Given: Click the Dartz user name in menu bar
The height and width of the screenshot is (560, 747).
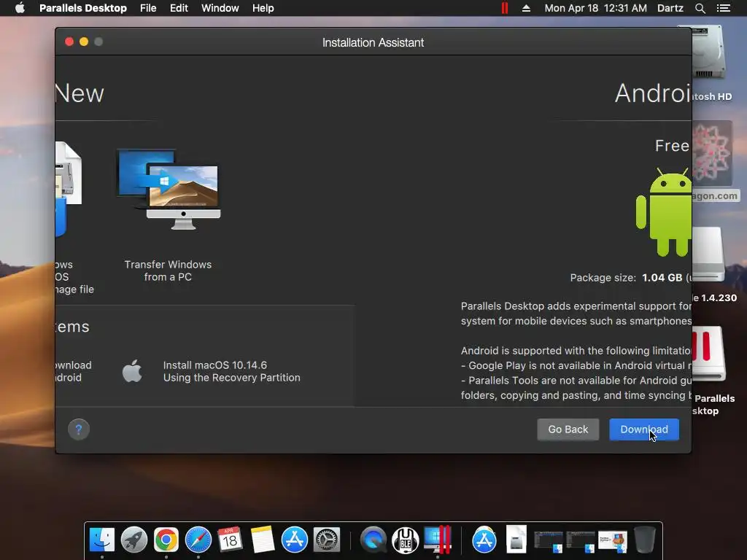Looking at the screenshot, I should 670,8.
